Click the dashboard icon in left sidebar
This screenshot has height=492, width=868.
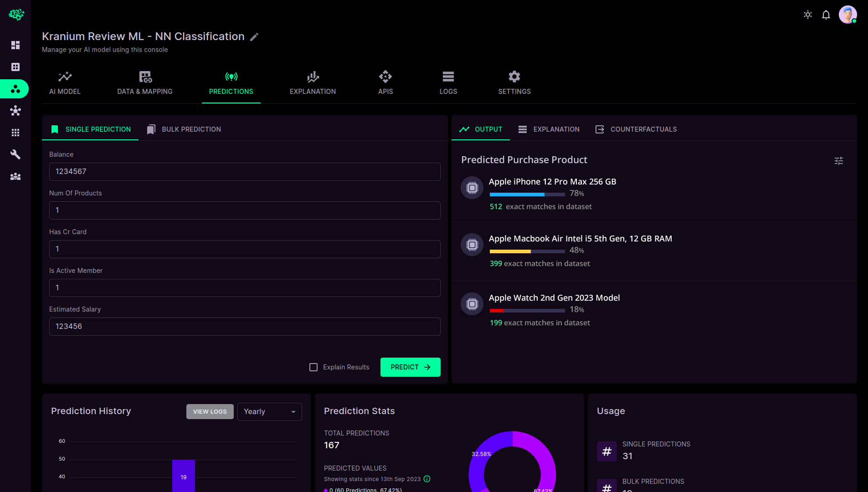(15, 45)
